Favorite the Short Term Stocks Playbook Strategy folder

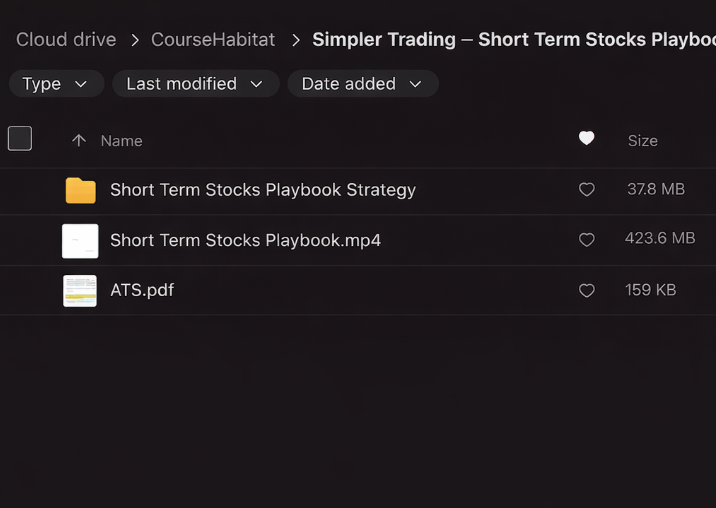(587, 190)
